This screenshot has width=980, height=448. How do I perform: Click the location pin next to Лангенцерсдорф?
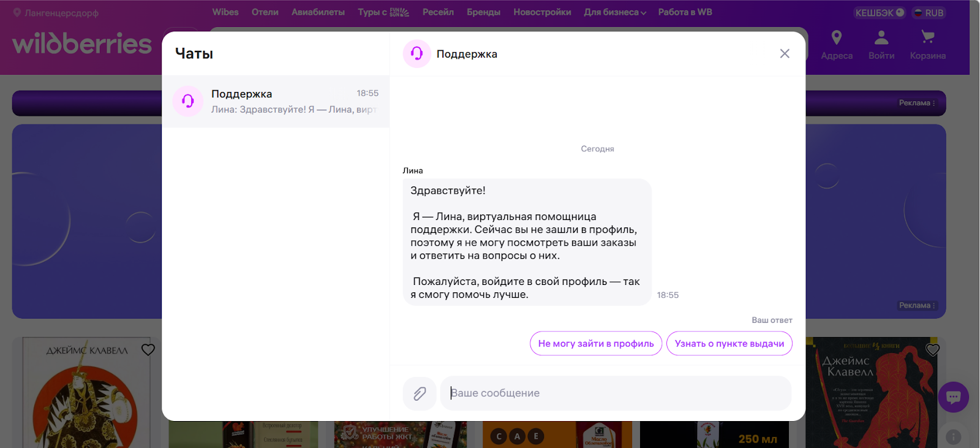[x=17, y=12]
